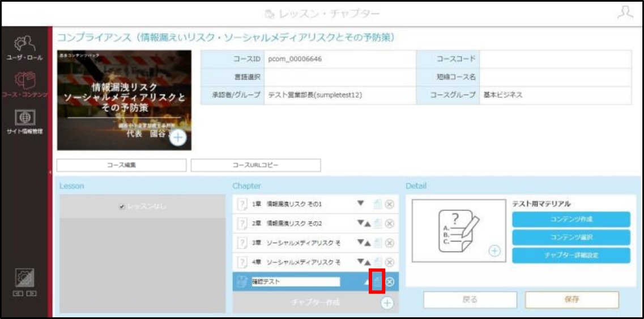Select chapter 1章 情報漏洩リスク その1
Viewport: 644px width, 319px height.
click(x=315, y=204)
